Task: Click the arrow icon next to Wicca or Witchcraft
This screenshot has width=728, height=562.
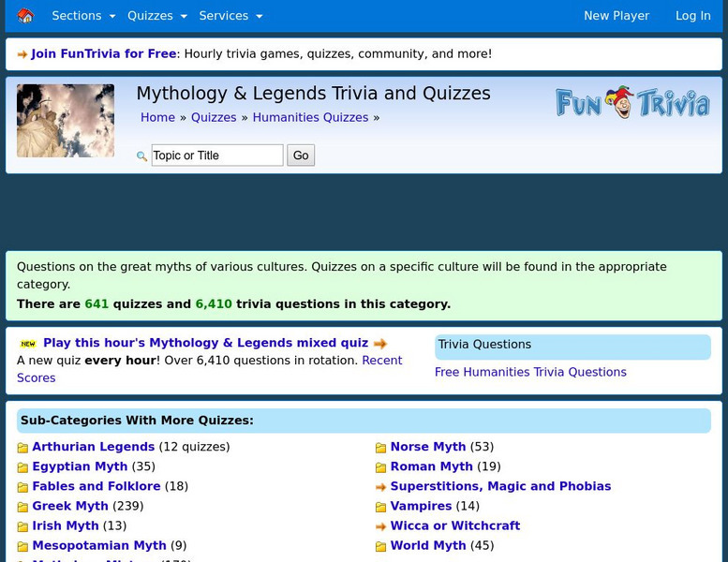Action: tap(380, 526)
